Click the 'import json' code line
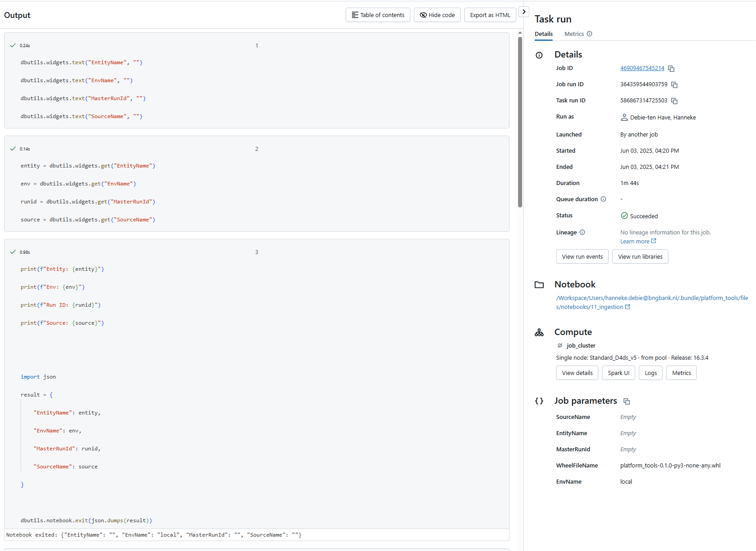Viewport: 756px width, 551px height. [x=38, y=377]
